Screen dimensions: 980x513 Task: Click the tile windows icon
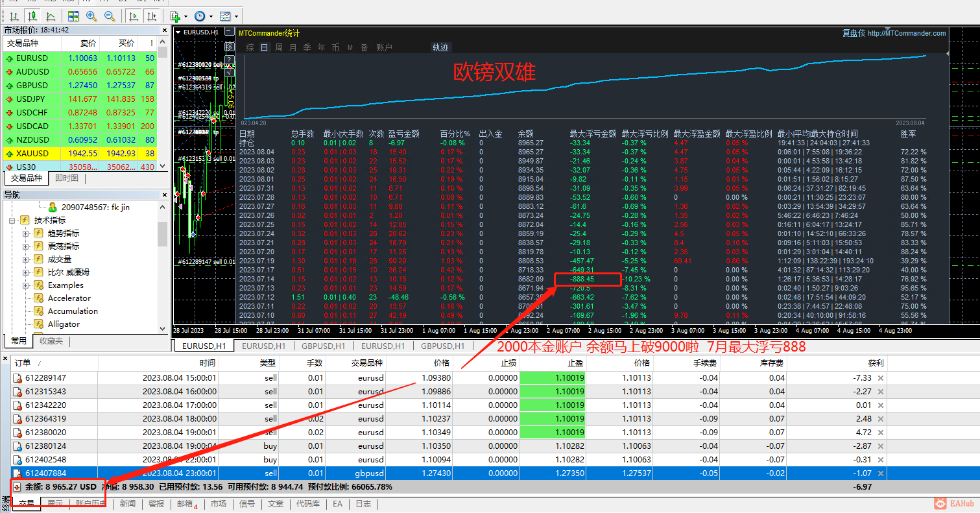tap(73, 16)
